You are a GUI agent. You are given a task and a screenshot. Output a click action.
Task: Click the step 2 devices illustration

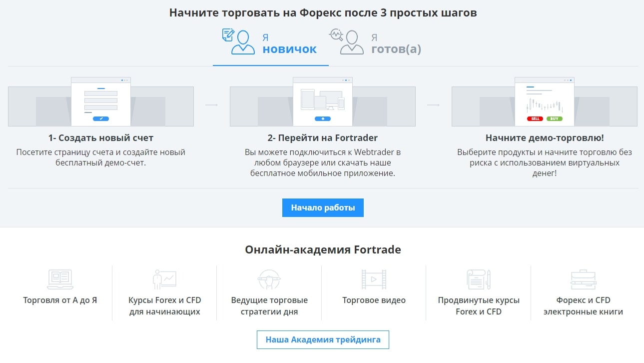click(323, 102)
